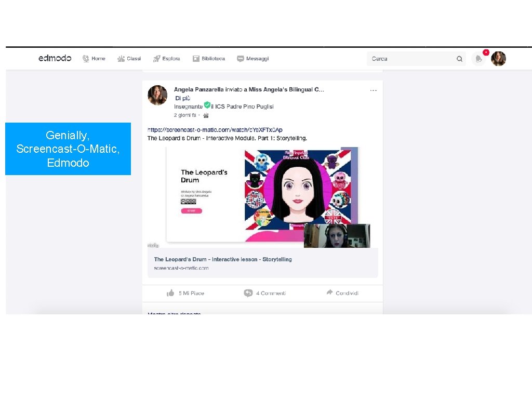Image resolution: width=532 pixels, height=399 pixels.
Task: Click the verified teacher shield badge
Action: point(207,105)
